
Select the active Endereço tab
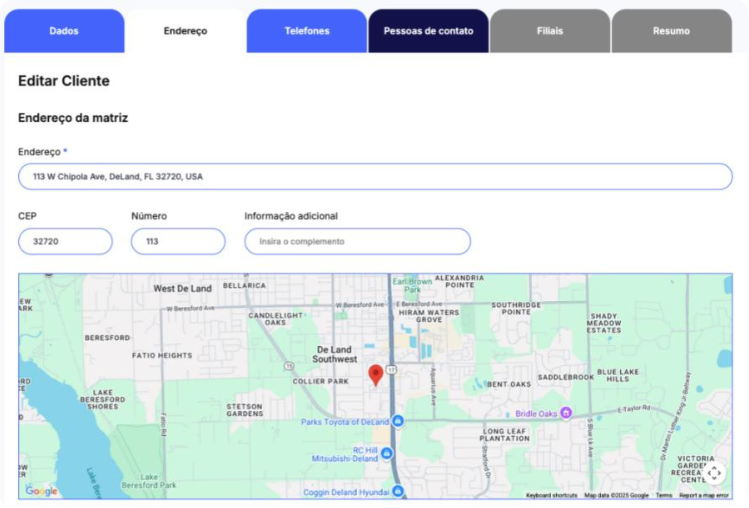(x=185, y=31)
